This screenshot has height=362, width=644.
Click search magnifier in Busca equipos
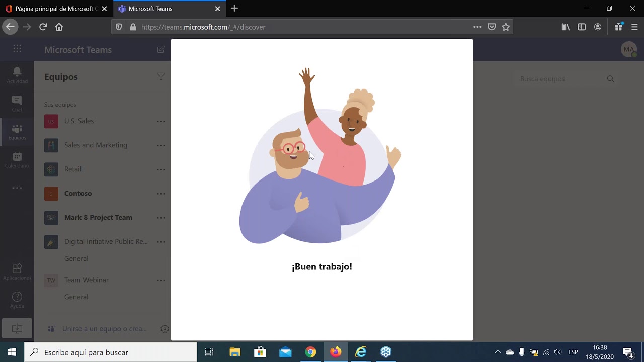(x=611, y=79)
